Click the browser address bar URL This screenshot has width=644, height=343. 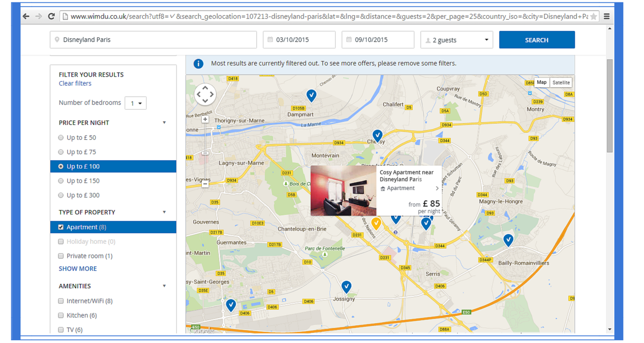(329, 16)
